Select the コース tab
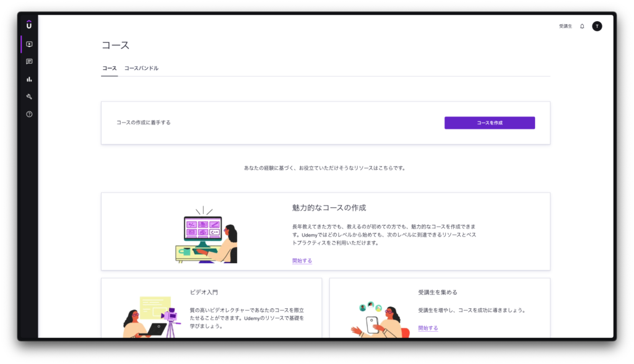 [109, 68]
